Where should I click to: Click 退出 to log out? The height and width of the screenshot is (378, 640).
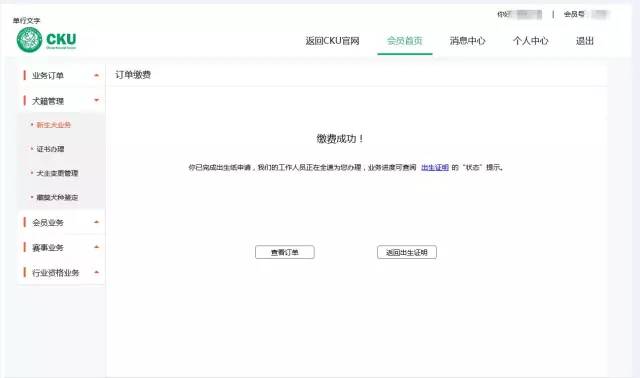[584, 41]
